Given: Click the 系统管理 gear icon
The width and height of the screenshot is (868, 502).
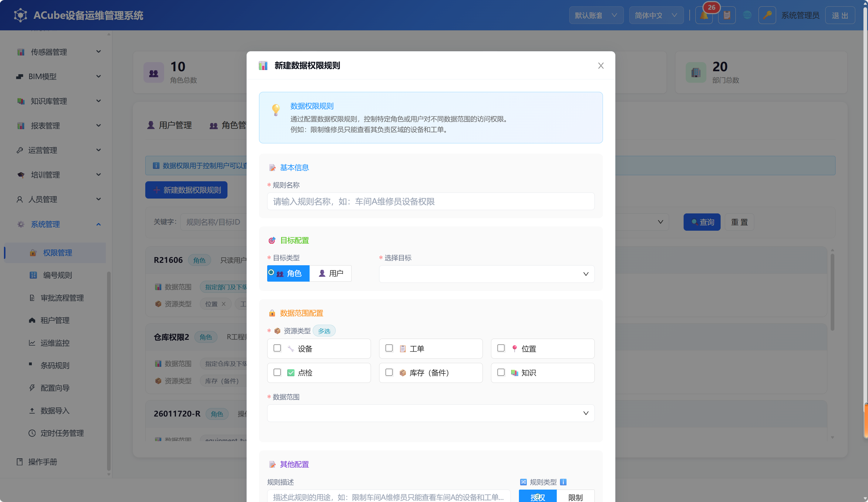Looking at the screenshot, I should point(21,224).
